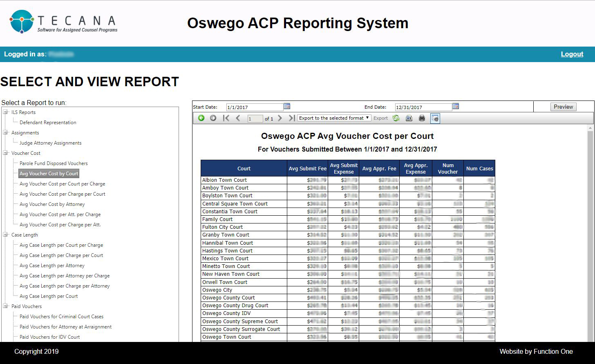The height and width of the screenshot is (364, 595).
Task: Click the Avg Submit Fee column header
Action: click(307, 168)
